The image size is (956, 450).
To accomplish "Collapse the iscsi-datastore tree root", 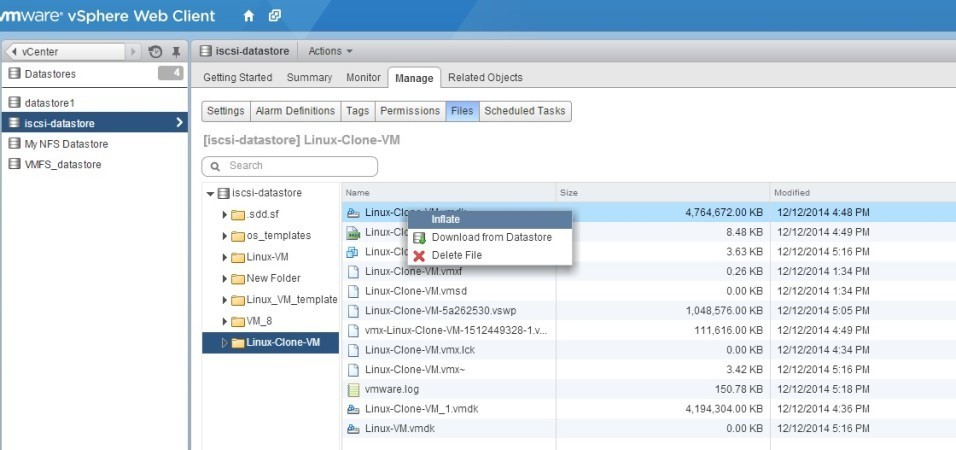I will pyautogui.click(x=210, y=194).
